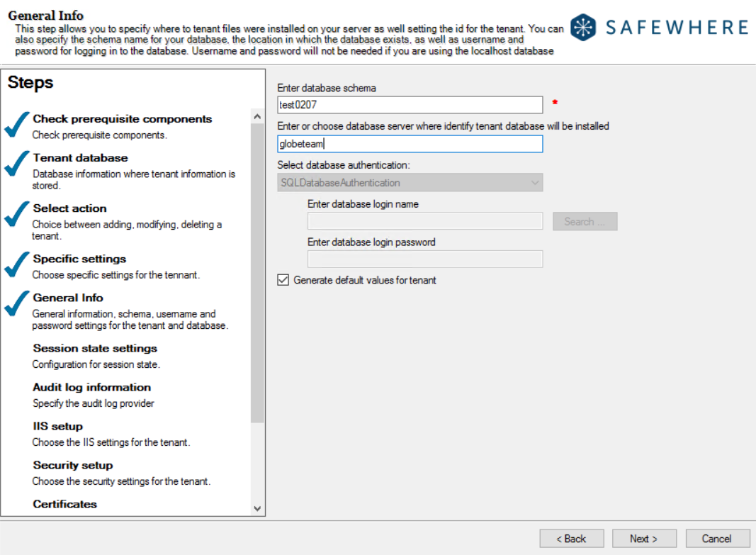This screenshot has height=555, width=756.
Task: Click the SAFEWHERE brand text
Action: (677, 28)
